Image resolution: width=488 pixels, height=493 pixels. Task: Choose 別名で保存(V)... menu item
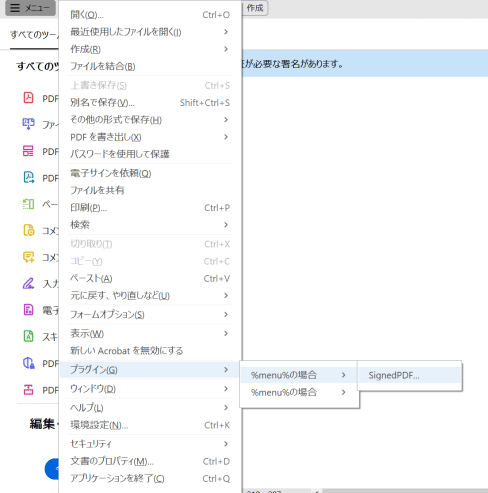click(150, 103)
